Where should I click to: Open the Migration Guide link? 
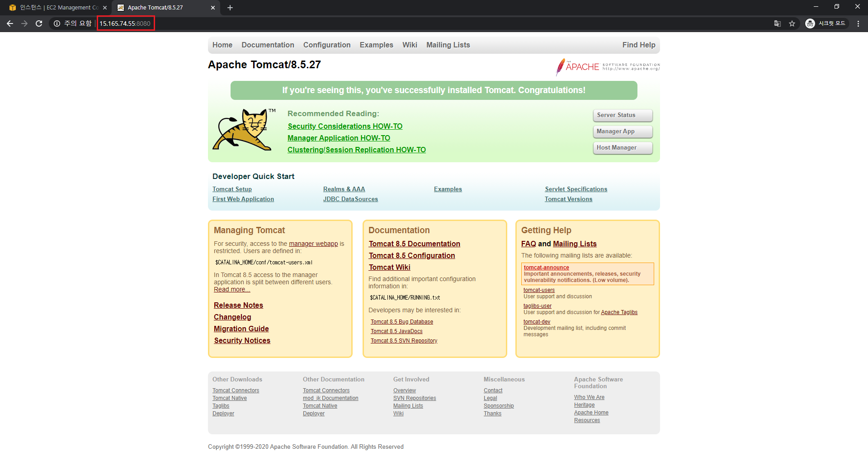241,329
